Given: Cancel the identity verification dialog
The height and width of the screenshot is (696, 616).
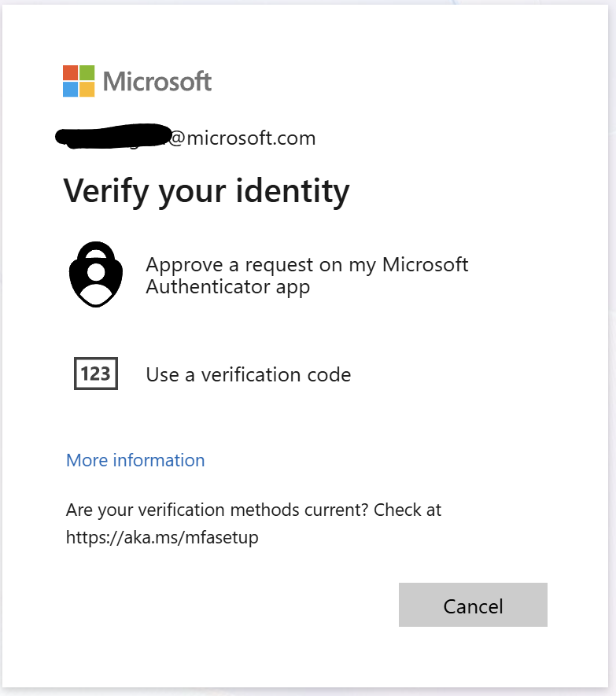Looking at the screenshot, I should pos(473,605).
